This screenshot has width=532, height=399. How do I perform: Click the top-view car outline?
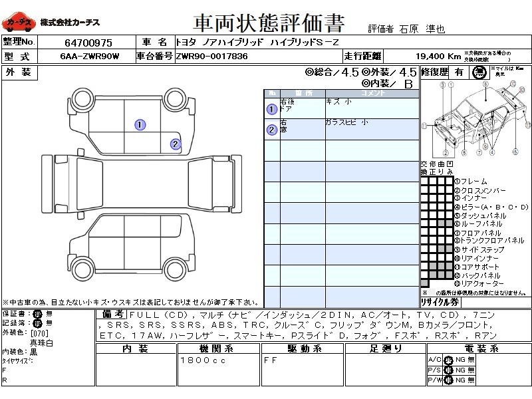(142, 184)
